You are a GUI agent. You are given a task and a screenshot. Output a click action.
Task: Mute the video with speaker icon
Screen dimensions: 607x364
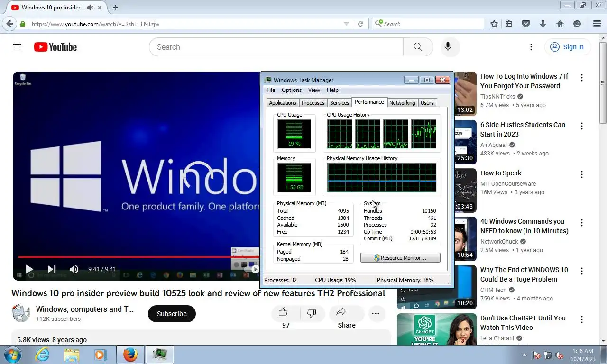pos(74,269)
